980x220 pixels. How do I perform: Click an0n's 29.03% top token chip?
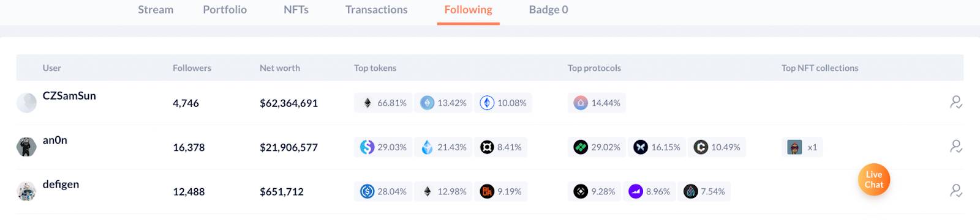pos(383,147)
